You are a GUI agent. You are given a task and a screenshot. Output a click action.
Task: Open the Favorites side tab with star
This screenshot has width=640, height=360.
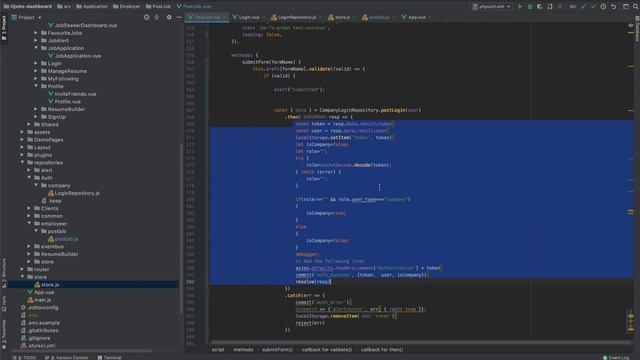4,335
